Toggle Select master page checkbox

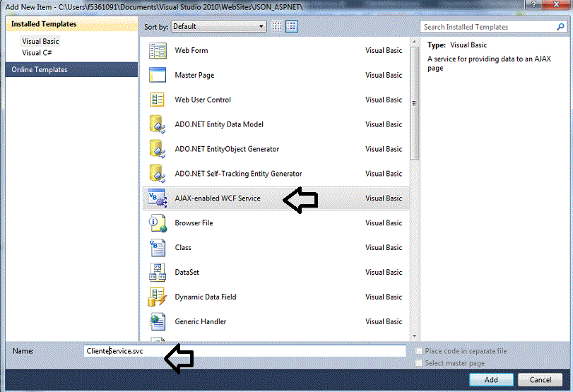(419, 363)
